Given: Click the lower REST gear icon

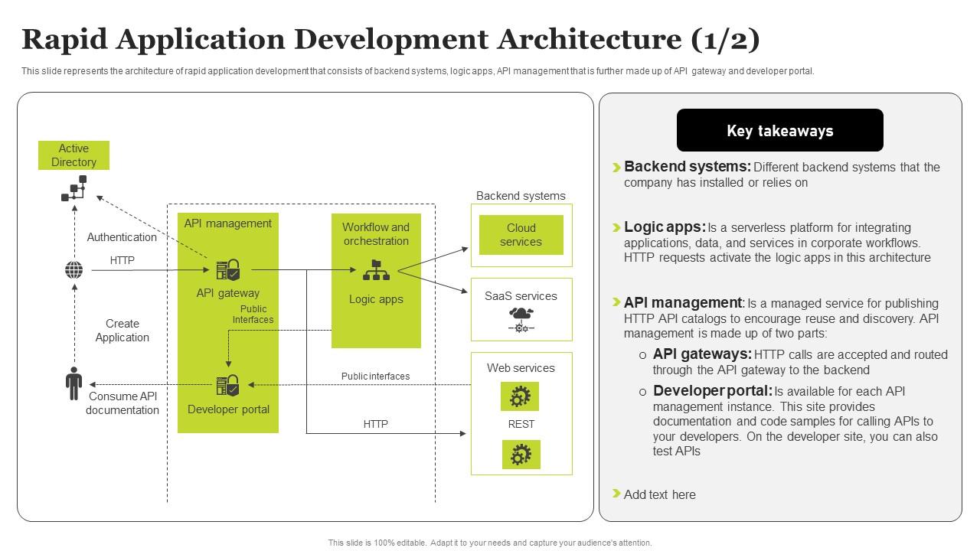Looking at the screenshot, I should pos(521,455).
